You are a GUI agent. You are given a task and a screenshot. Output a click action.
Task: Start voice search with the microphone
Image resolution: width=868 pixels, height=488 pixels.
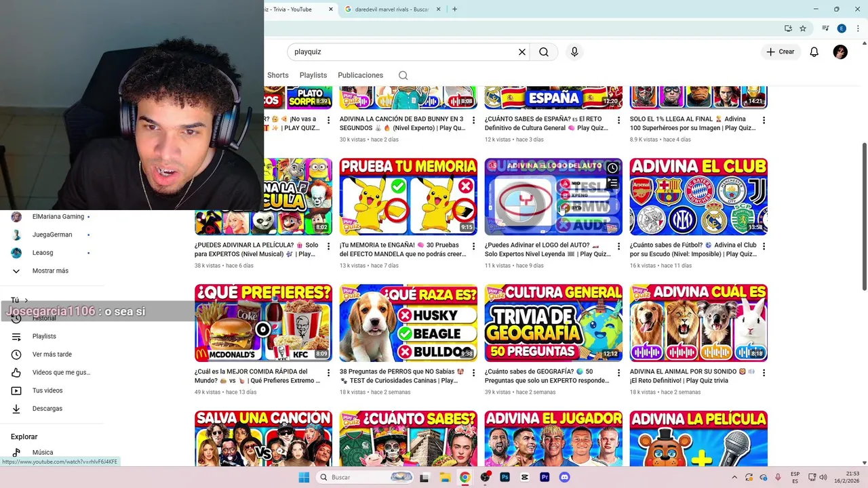pyautogui.click(x=574, y=52)
